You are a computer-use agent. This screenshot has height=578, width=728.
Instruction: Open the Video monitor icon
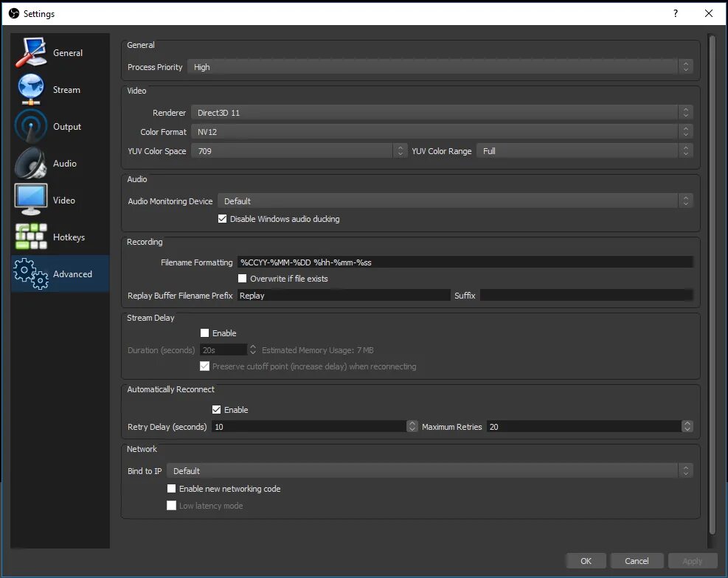[x=31, y=200]
